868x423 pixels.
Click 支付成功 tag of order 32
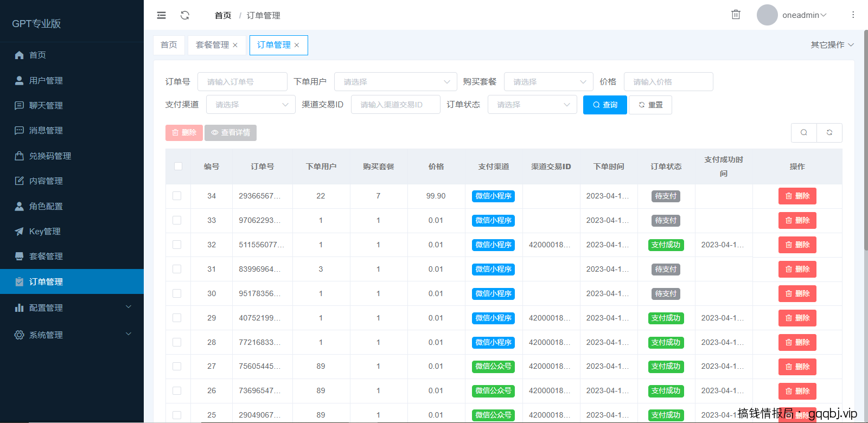(x=666, y=245)
